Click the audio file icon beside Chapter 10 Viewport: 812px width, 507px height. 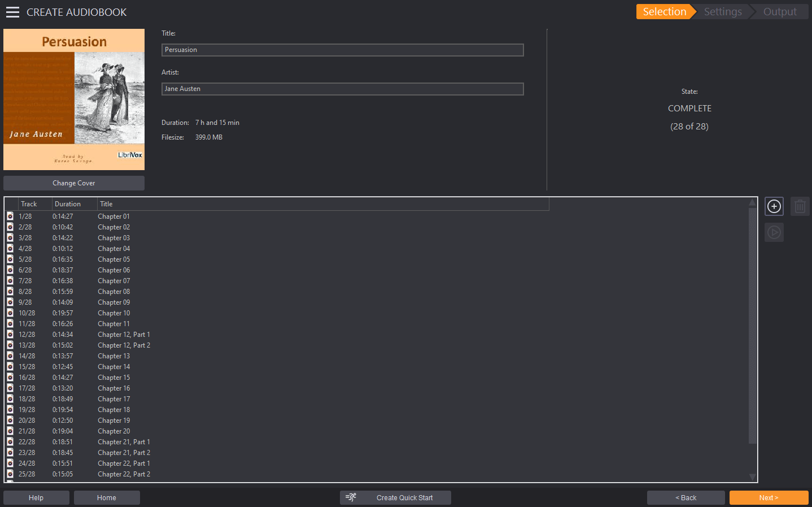(x=10, y=313)
